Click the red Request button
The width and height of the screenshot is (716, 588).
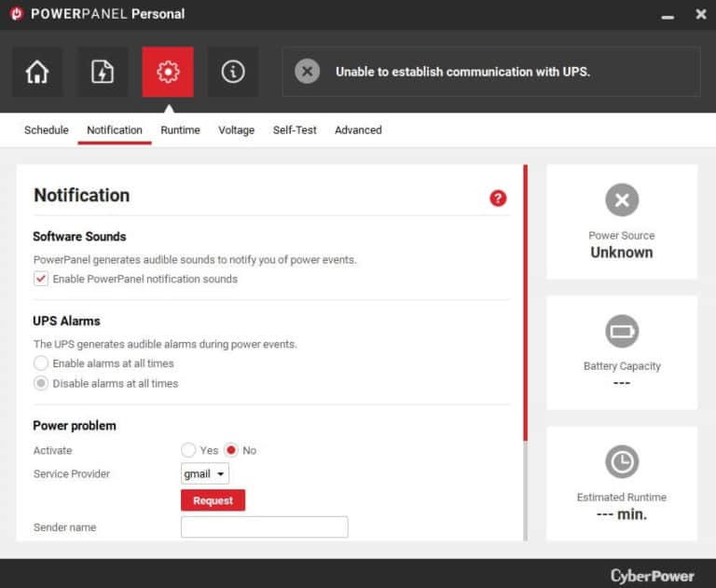pos(213,500)
